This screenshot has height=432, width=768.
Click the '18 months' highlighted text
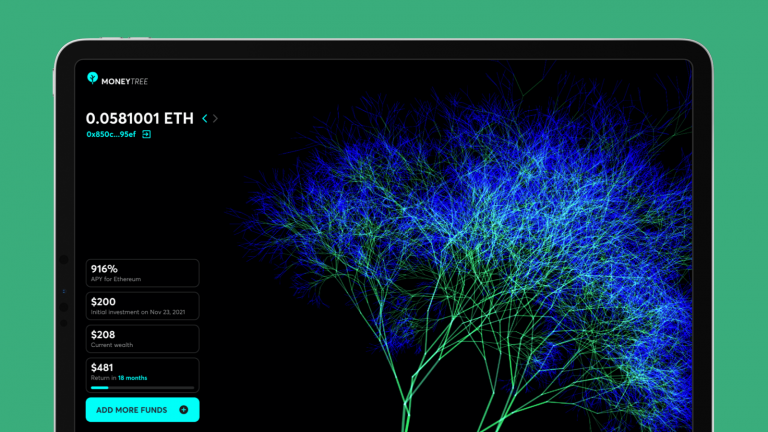point(132,379)
